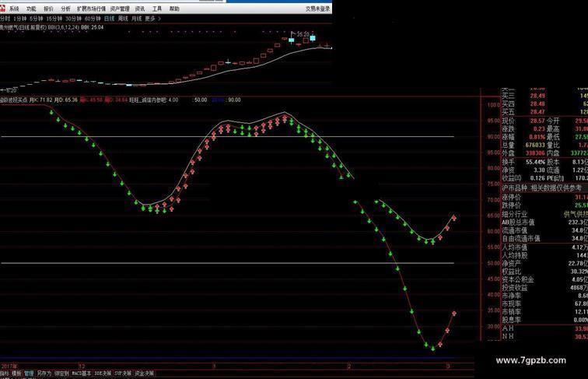
Task: Click the 2017年 timeline label
Action: click(9, 366)
